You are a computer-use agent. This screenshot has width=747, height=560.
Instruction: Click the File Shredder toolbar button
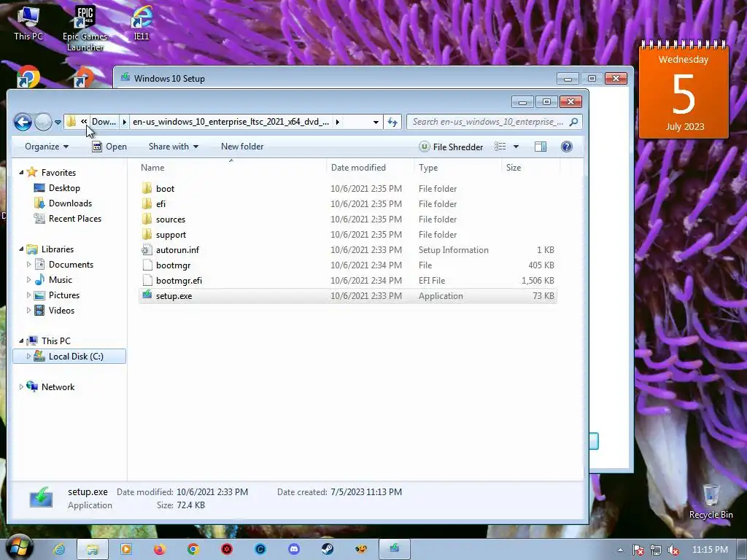[x=451, y=147]
